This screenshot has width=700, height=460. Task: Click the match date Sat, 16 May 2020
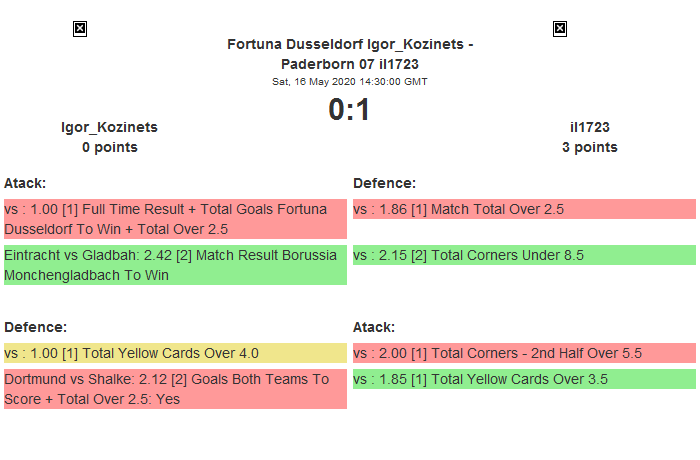pos(350,82)
